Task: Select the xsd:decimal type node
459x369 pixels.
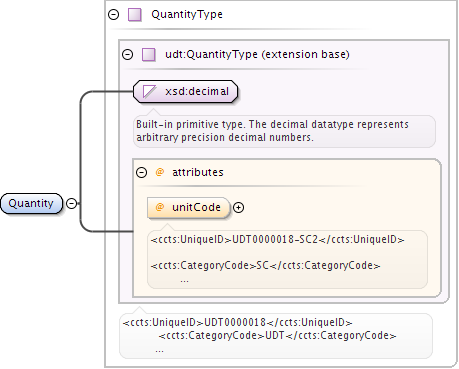Action: (x=186, y=91)
